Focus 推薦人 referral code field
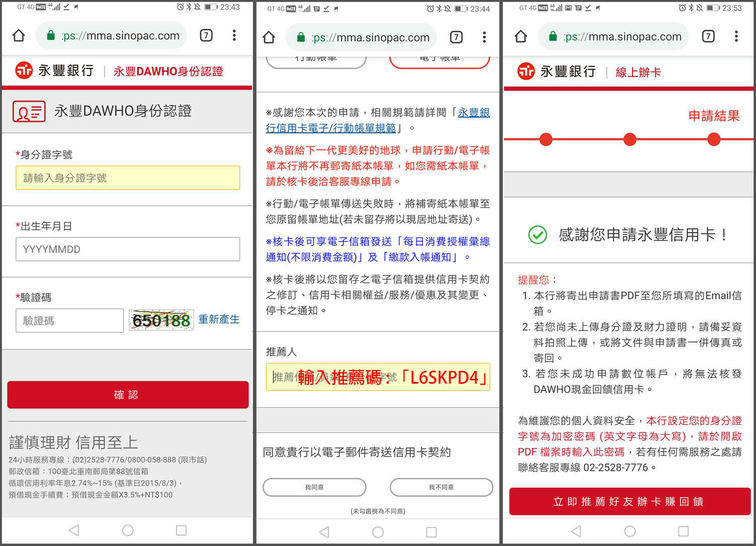756x546 pixels. (378, 377)
